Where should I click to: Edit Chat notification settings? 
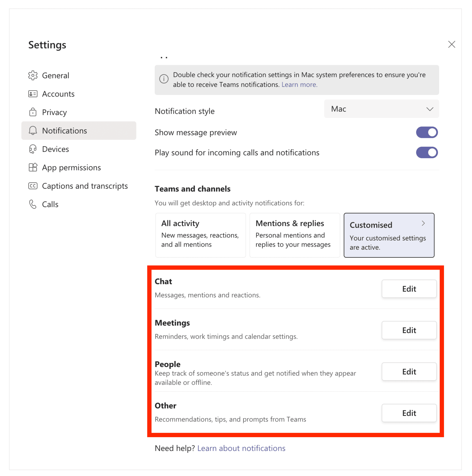tap(409, 289)
